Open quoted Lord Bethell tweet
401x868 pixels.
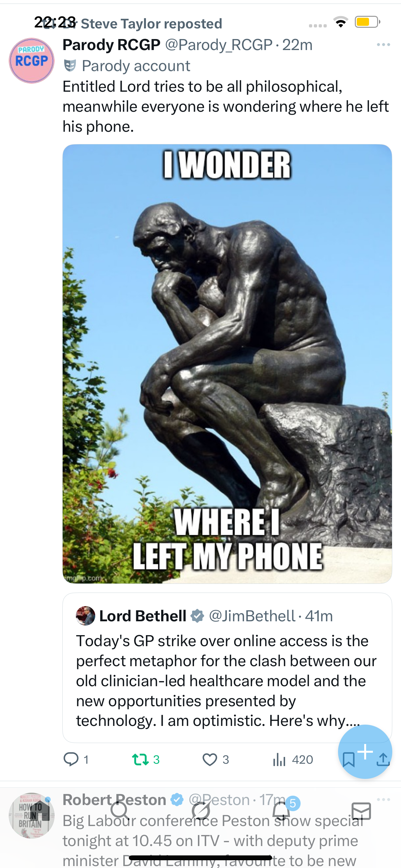pyautogui.click(x=227, y=668)
